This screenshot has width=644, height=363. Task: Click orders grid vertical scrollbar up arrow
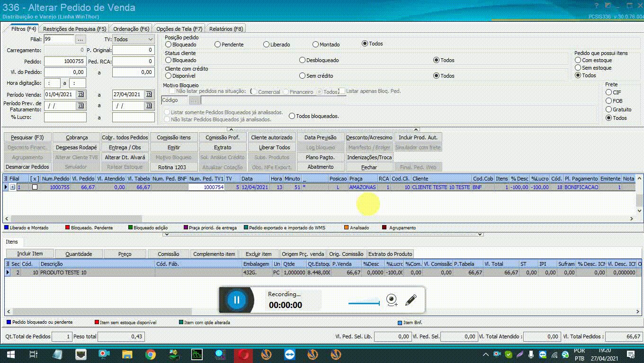click(639, 179)
